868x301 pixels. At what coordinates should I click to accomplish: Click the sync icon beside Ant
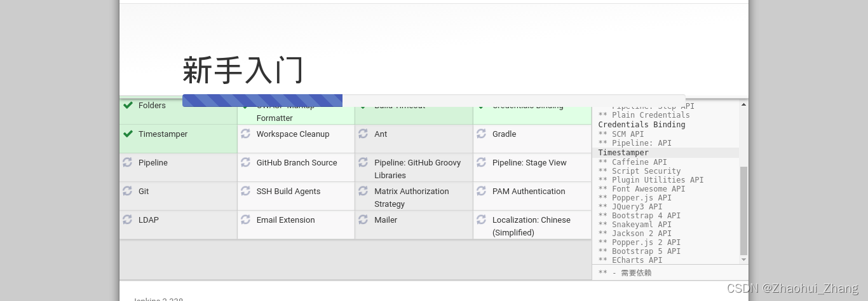click(x=363, y=134)
